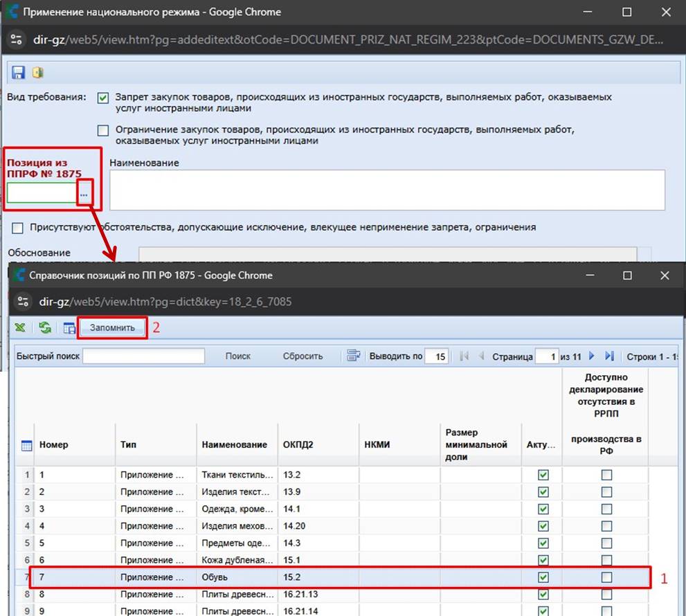Viewport: 686px width, 616px height.
Task: Toggle РРПП declaration checkbox in Обувь row
Action: (606, 577)
